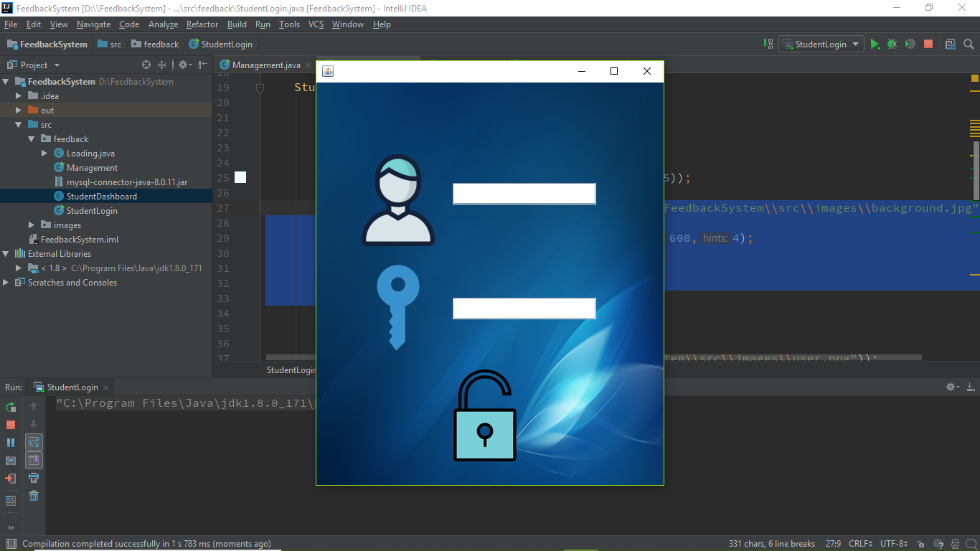Click the Build project binary arrow icon
This screenshot has height=551, width=980.
click(x=768, y=44)
